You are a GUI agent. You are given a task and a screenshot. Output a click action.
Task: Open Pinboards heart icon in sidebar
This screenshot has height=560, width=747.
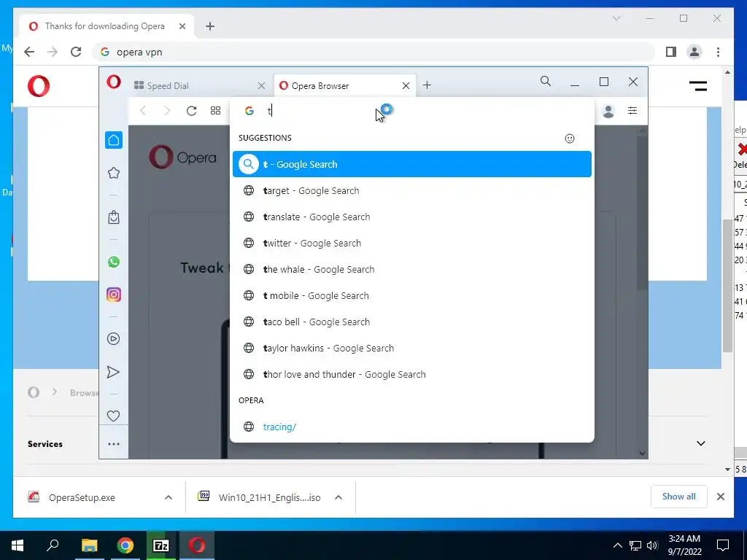113,416
